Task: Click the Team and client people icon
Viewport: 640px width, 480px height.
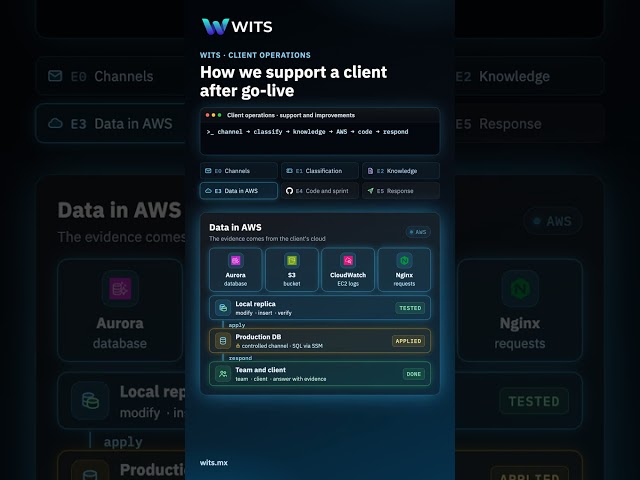Action: (x=223, y=374)
